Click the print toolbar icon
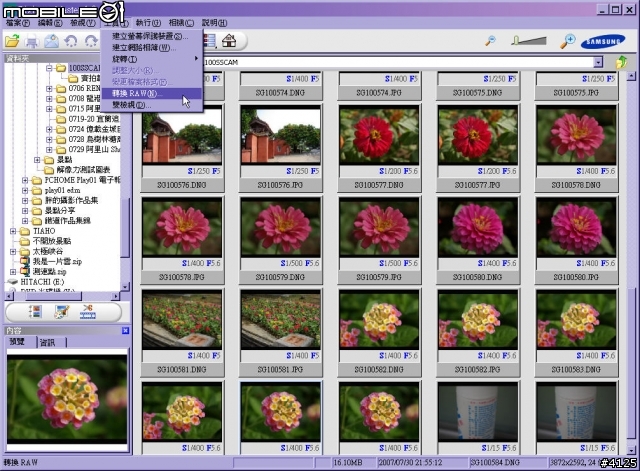640x471 pixels. pyautogui.click(x=32, y=41)
